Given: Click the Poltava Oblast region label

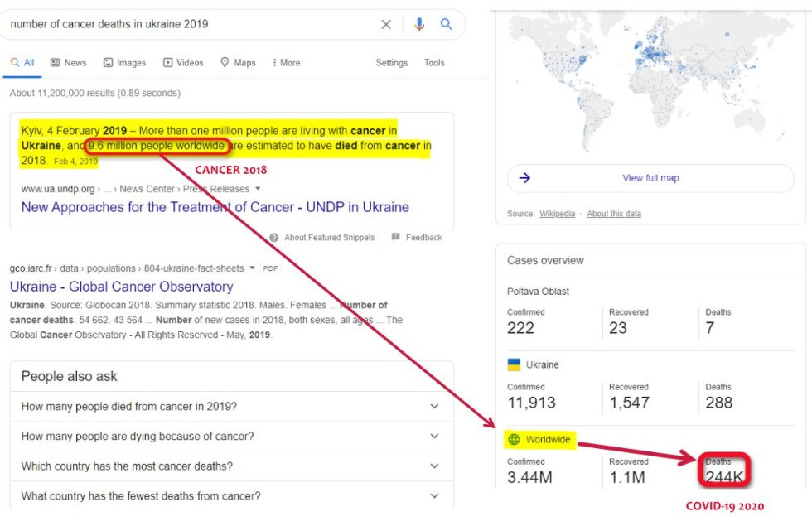Looking at the screenshot, I should tap(538, 292).
